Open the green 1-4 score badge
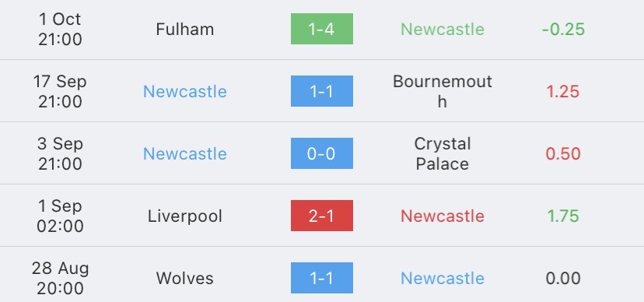644x302 pixels. (x=321, y=29)
